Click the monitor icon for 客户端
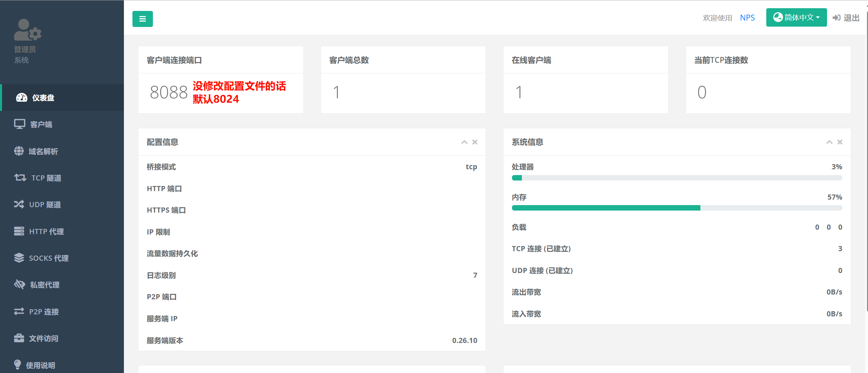This screenshot has width=868, height=373. 19,124
